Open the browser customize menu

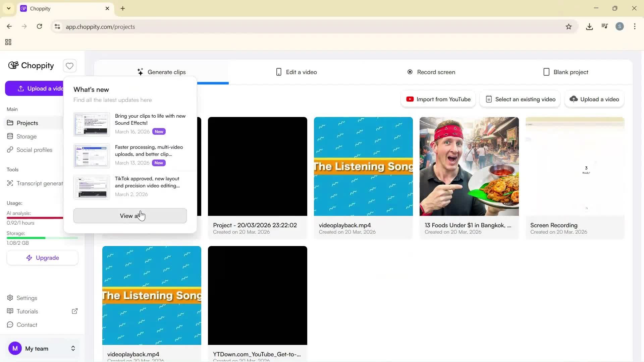635,26
